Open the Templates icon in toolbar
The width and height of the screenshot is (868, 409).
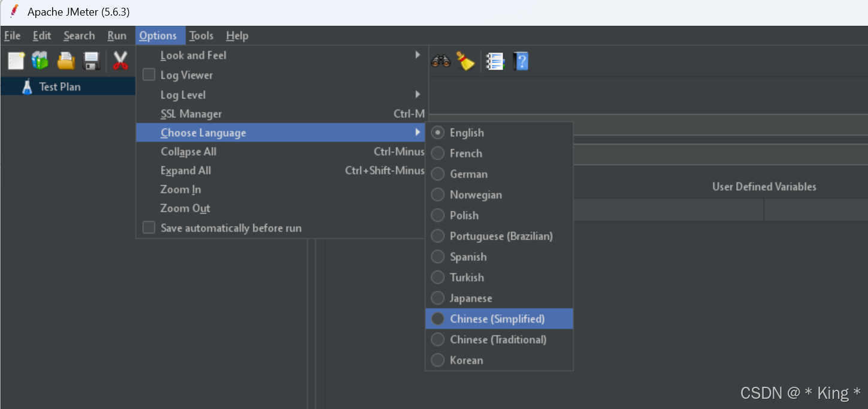point(40,61)
